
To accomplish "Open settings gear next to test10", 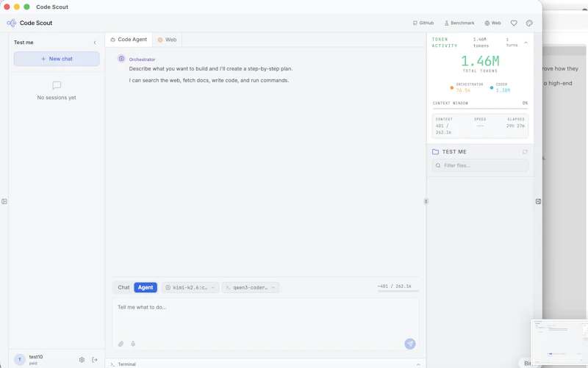I will [x=82, y=360].
